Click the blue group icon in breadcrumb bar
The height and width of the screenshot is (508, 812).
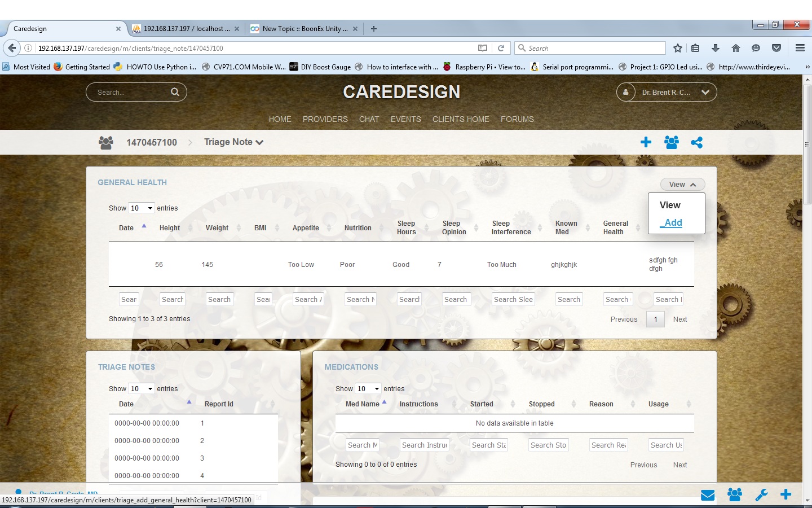671,142
